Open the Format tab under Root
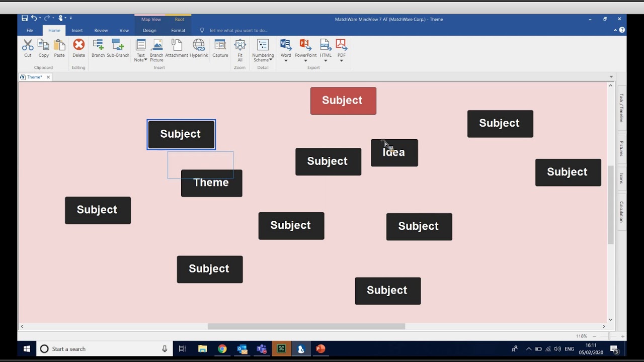Viewport: 644px width, 362px height. (x=178, y=30)
